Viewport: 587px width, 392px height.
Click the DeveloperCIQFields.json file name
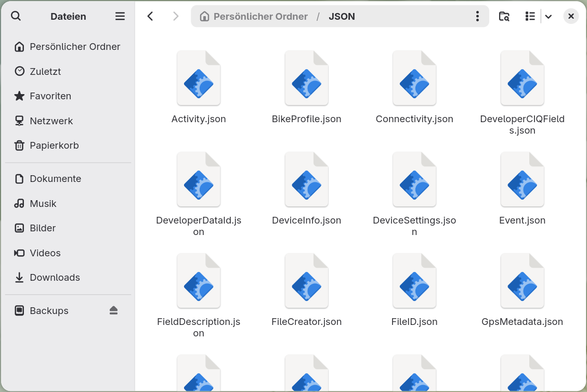click(522, 125)
